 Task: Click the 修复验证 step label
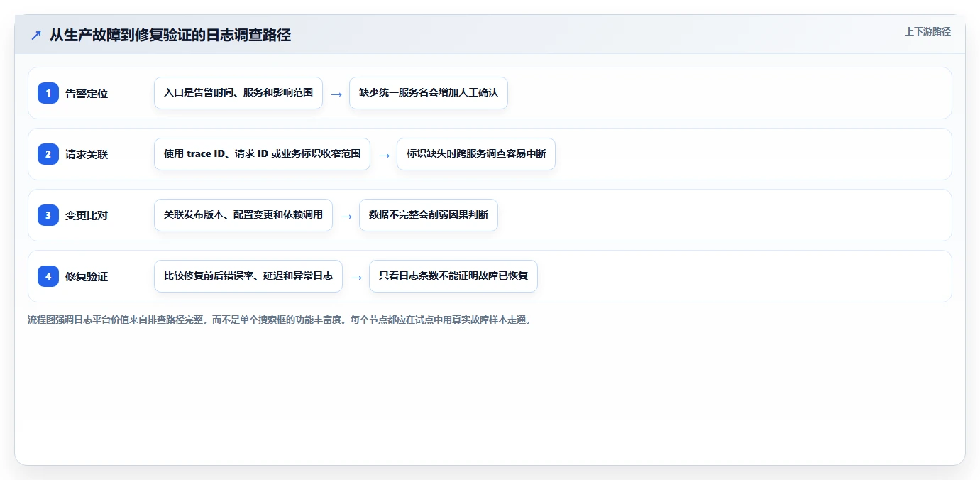87,276
